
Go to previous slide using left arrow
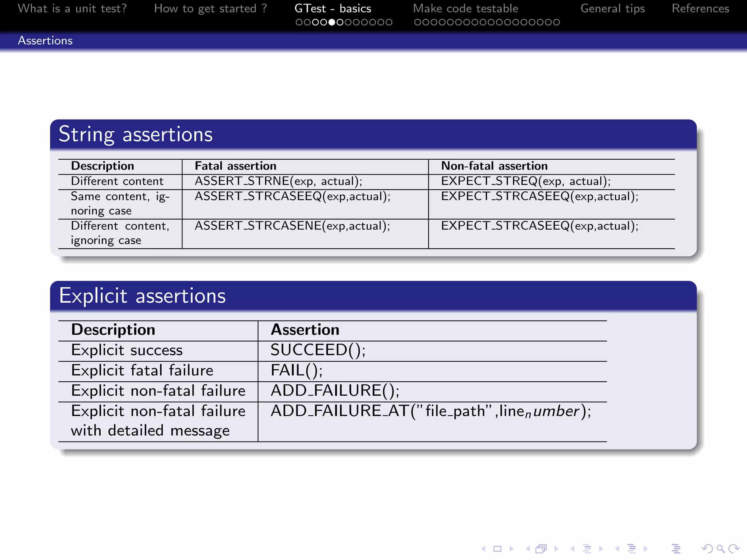[483, 549]
